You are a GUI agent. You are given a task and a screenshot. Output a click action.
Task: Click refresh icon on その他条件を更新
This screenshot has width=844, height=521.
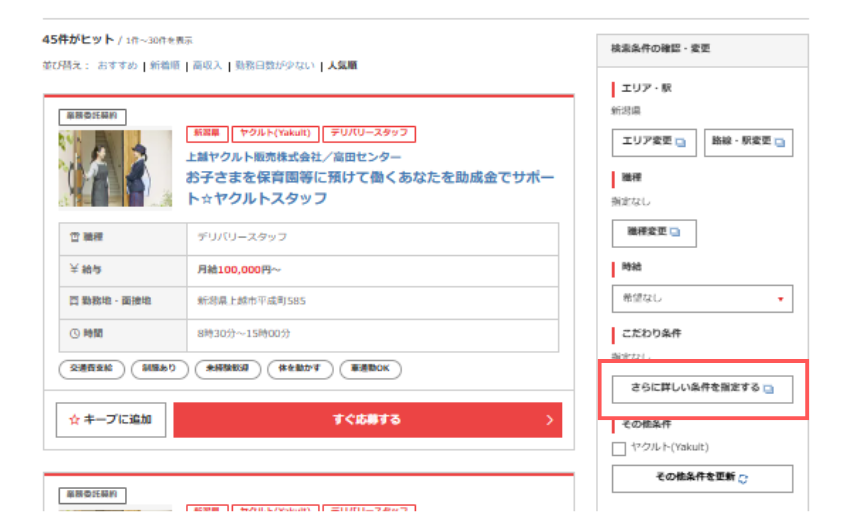(743, 479)
